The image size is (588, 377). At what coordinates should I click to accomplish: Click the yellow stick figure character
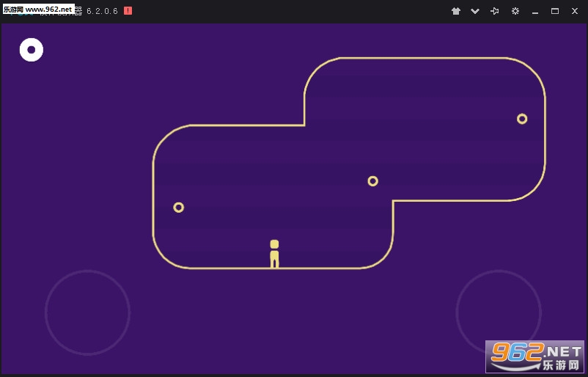(x=274, y=254)
